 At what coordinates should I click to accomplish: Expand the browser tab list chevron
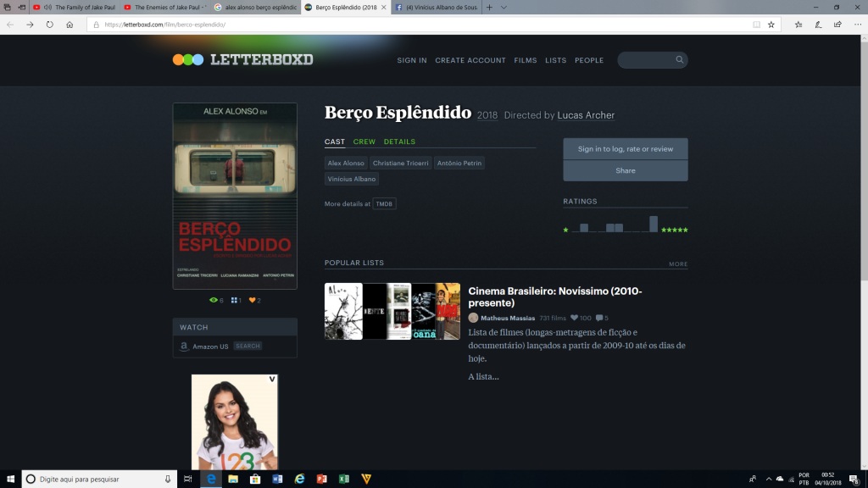[504, 7]
